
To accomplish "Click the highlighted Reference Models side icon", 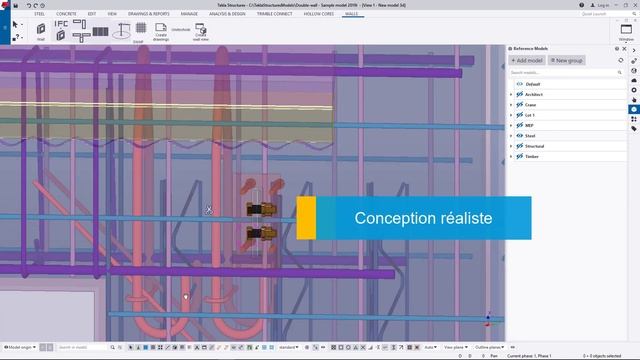I will [x=634, y=109].
